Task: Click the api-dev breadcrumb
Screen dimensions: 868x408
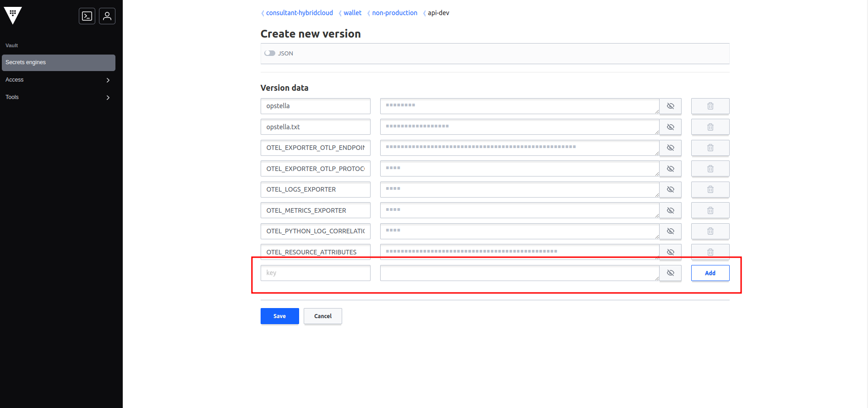Action: point(438,13)
